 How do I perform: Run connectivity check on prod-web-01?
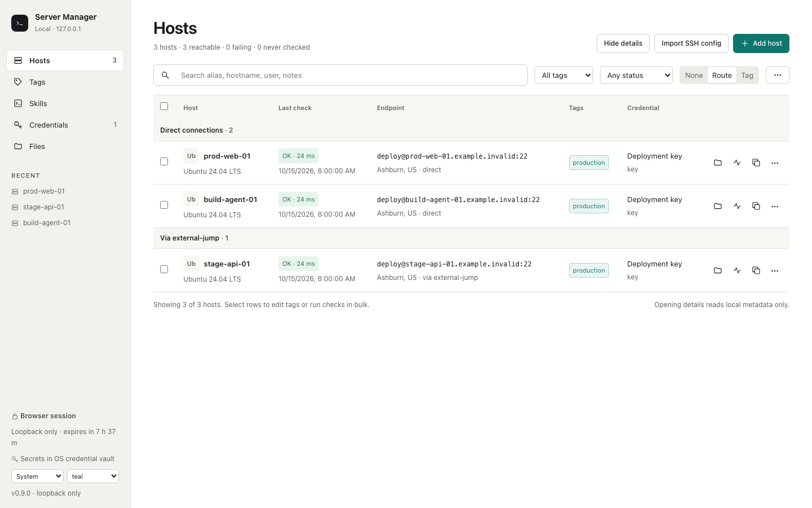[x=737, y=163]
